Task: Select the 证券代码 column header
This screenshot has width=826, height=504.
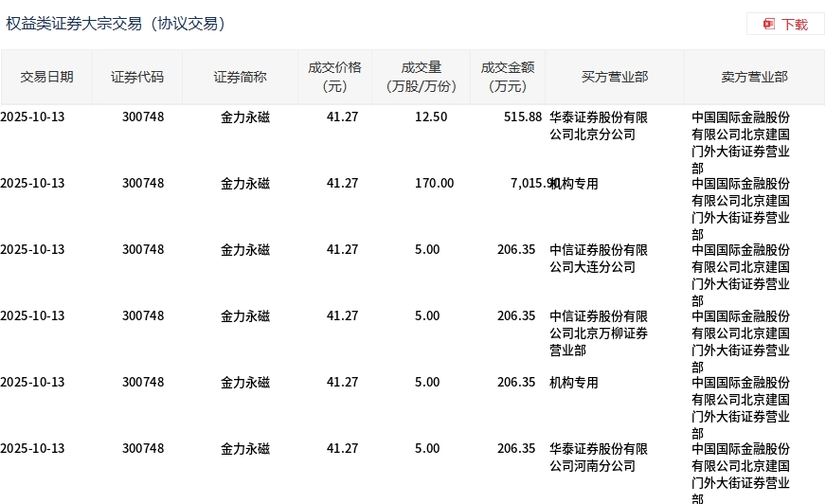Action: (137, 77)
